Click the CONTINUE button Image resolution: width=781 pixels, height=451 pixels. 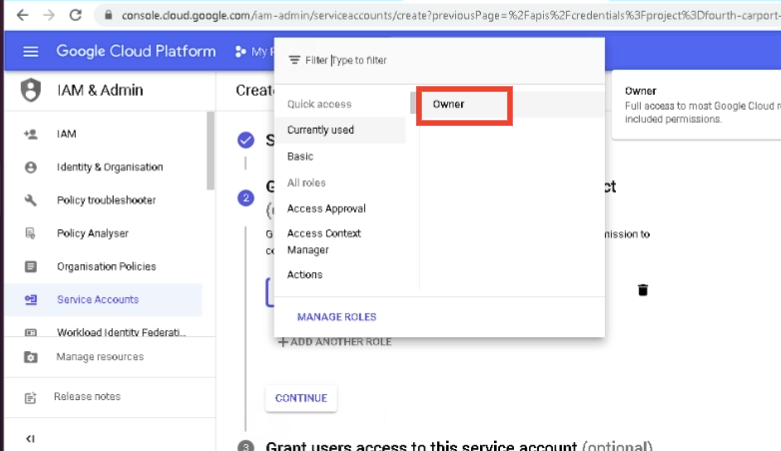(301, 398)
